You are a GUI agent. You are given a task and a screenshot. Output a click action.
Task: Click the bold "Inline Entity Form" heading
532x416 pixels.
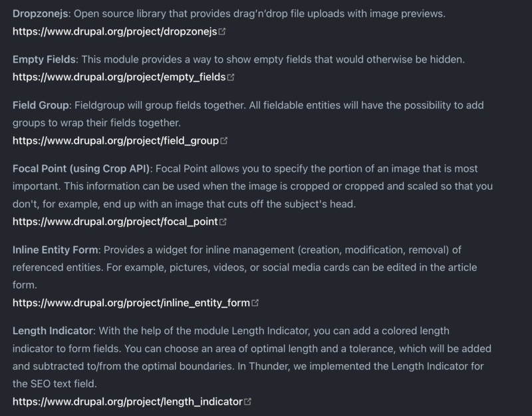(x=56, y=250)
